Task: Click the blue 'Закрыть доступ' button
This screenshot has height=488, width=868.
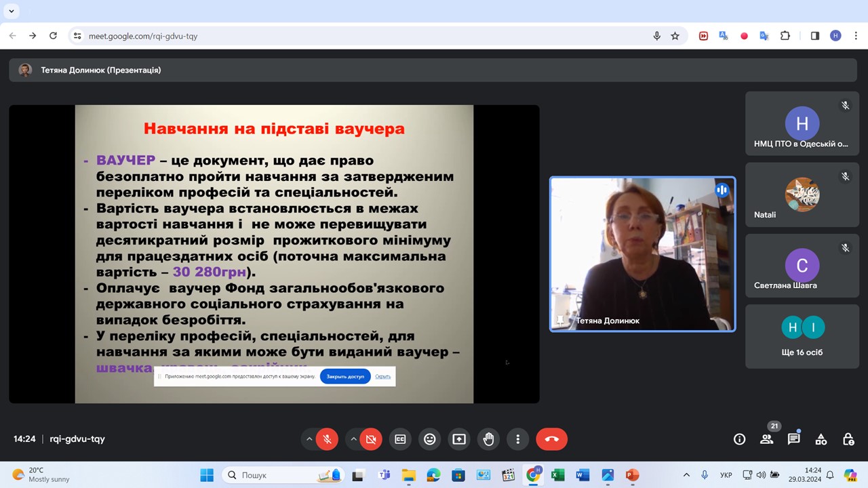Action: point(345,376)
